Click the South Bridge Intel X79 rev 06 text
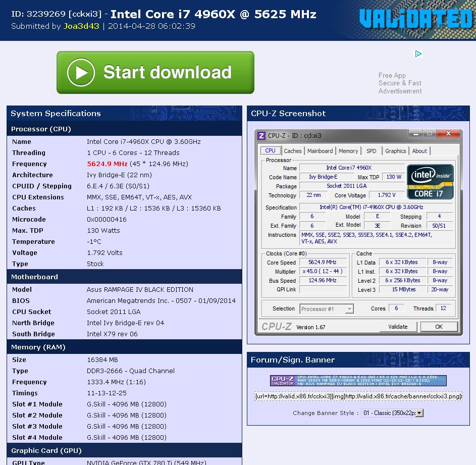 112,334
